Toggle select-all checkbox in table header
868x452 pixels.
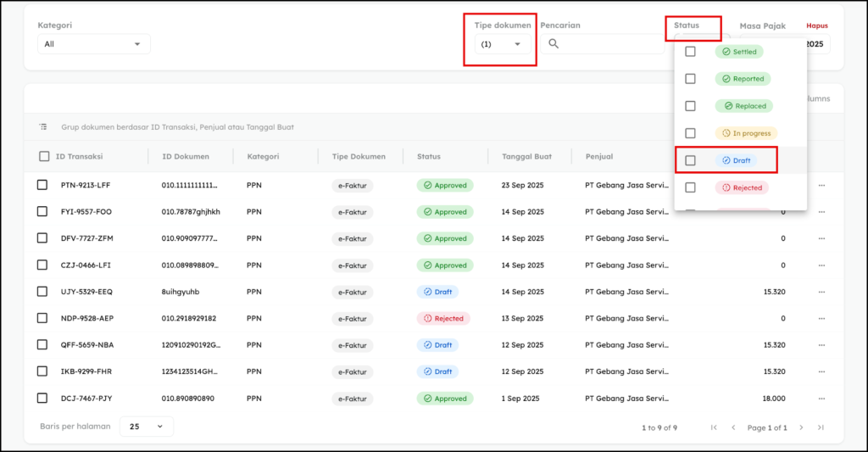pyautogui.click(x=44, y=156)
